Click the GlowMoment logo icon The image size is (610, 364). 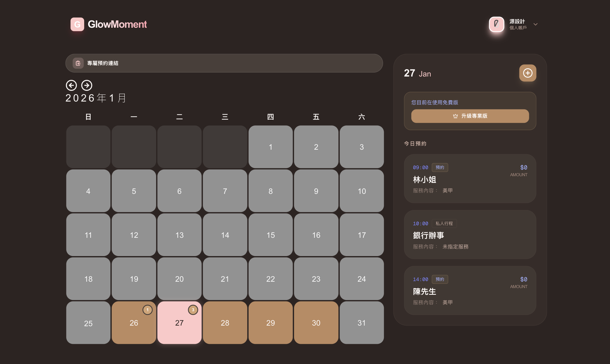click(77, 24)
